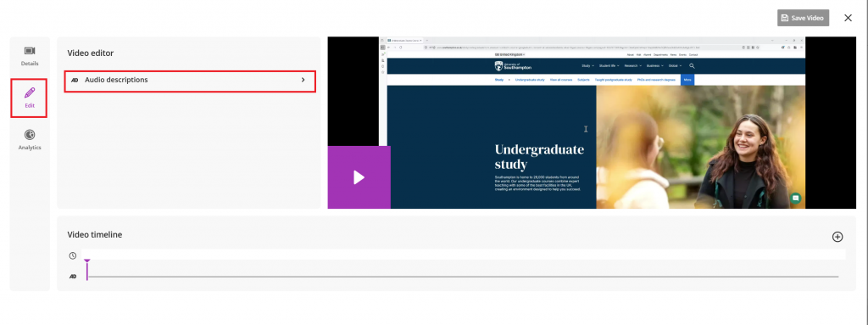This screenshot has height=325, width=868.
Task: Open the Analytics tab
Action: tap(30, 140)
